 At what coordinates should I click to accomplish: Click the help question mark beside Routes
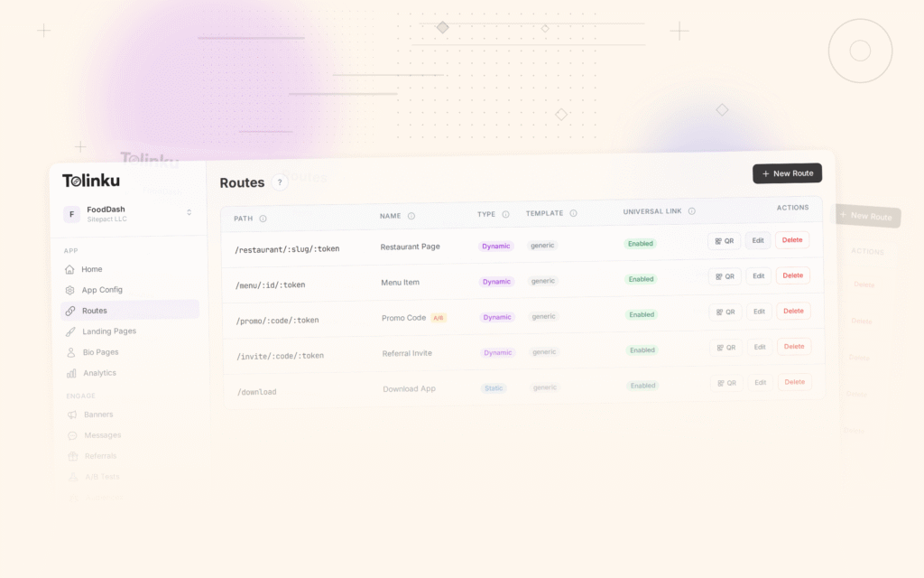[x=280, y=182]
